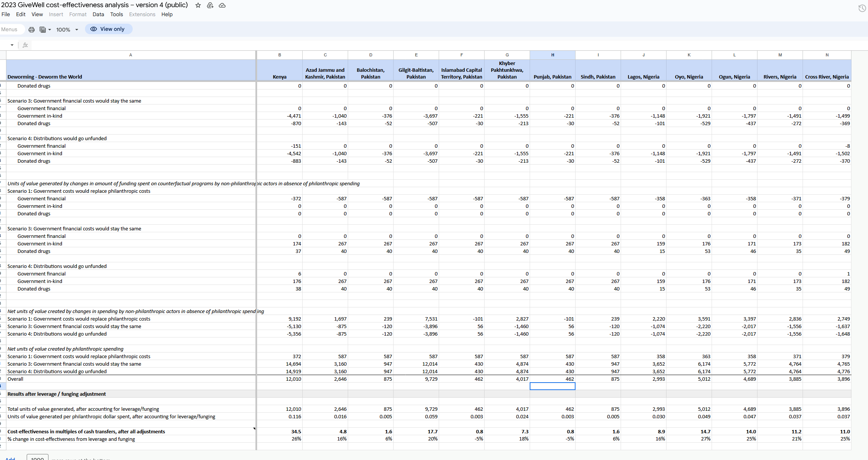Open version history clock icon
Screen dimensions: 868x460
862,8
